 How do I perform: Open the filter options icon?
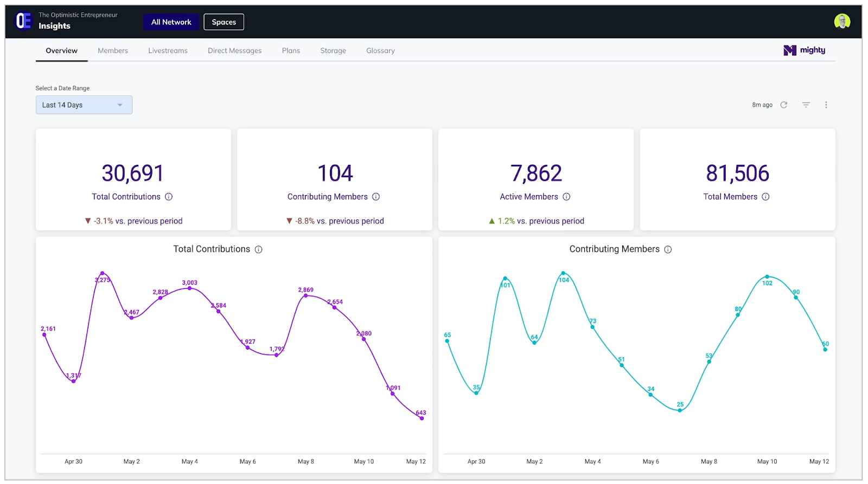click(806, 105)
